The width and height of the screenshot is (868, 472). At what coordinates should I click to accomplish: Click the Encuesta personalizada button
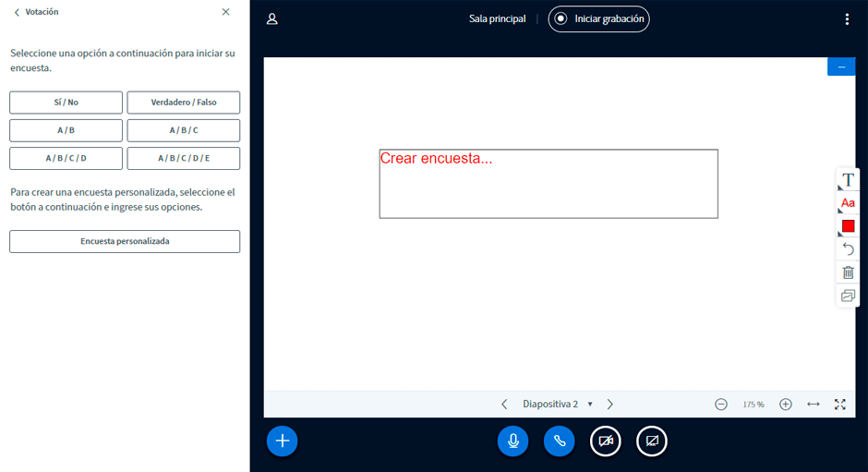(x=125, y=241)
